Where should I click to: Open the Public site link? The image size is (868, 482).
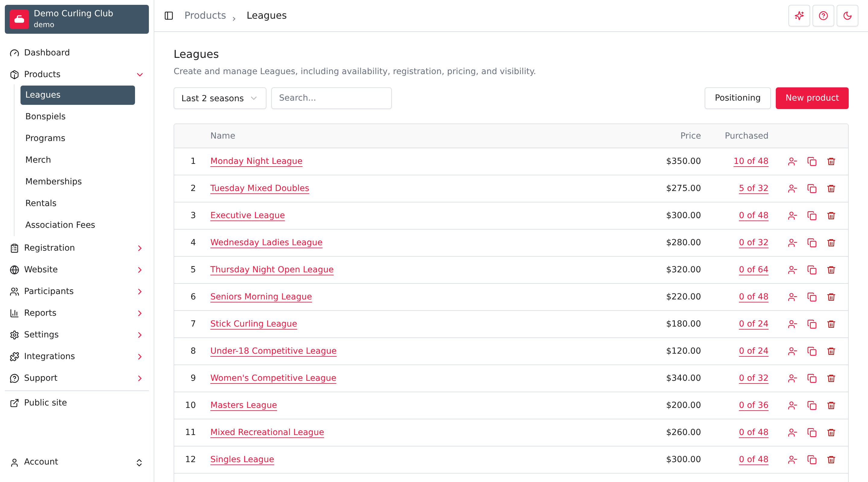(77, 403)
